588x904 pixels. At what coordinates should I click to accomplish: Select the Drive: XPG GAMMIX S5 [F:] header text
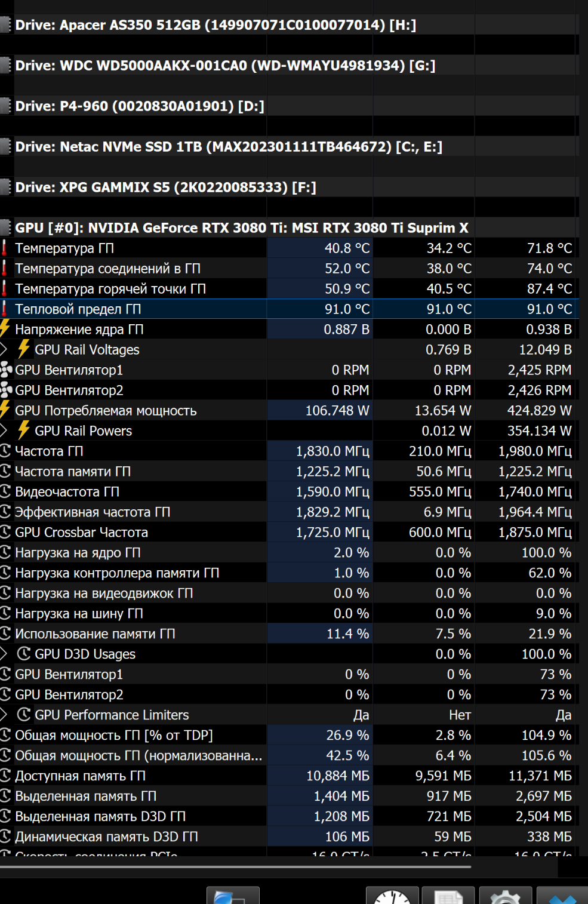[x=165, y=187]
